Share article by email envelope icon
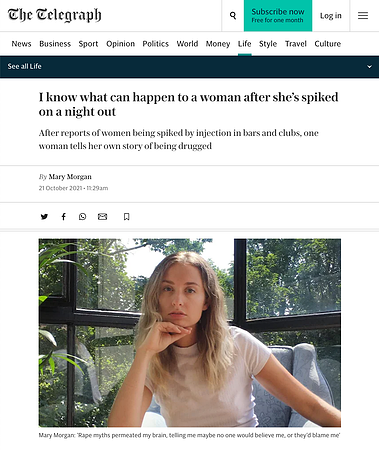Viewport: 379px width, 450px height. click(x=102, y=217)
